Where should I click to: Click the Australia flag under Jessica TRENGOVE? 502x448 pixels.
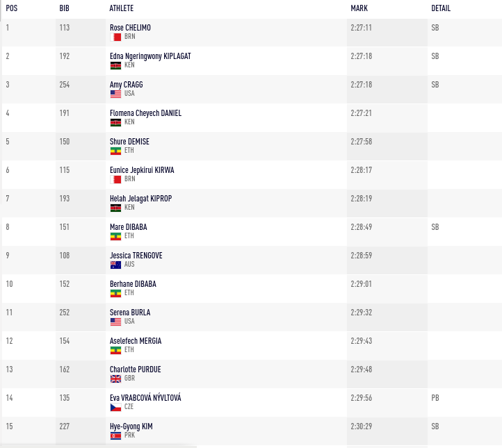click(x=115, y=265)
